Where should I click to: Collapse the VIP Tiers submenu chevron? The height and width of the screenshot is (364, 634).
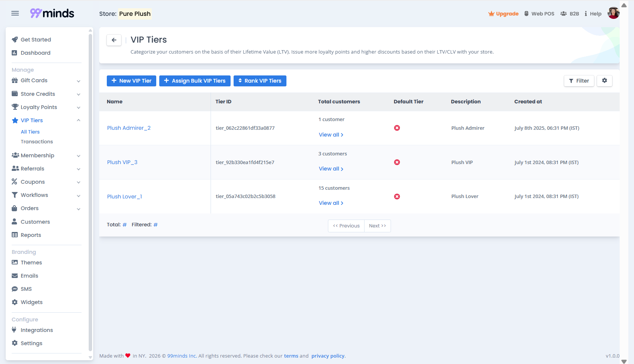[x=78, y=120]
